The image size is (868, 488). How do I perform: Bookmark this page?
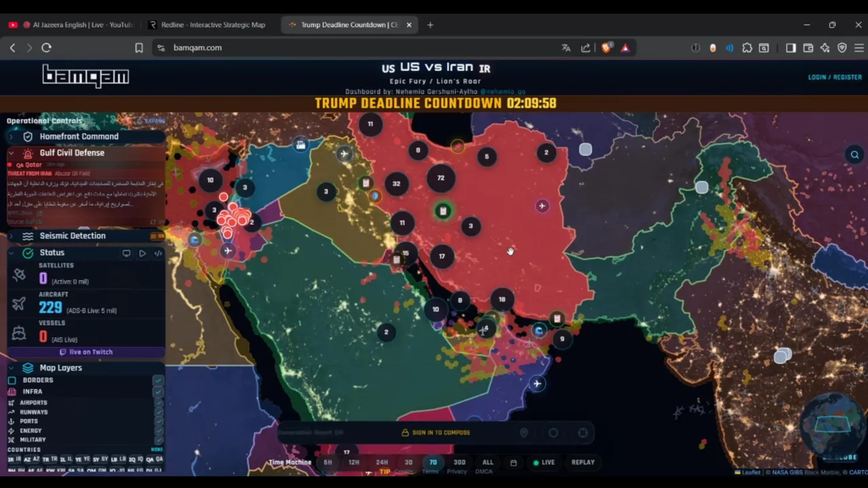(139, 47)
